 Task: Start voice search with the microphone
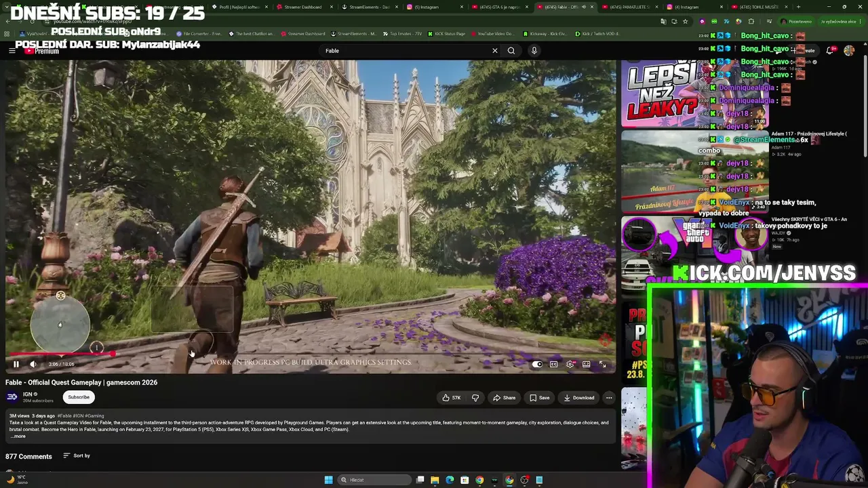click(534, 51)
